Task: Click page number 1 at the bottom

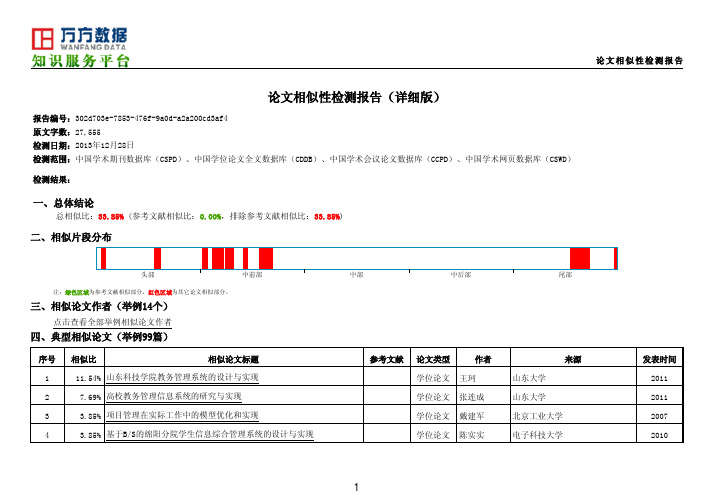Action: [x=356, y=487]
